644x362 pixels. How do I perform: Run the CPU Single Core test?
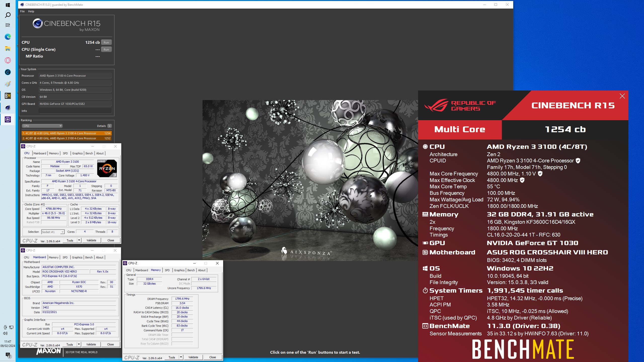pos(106,50)
